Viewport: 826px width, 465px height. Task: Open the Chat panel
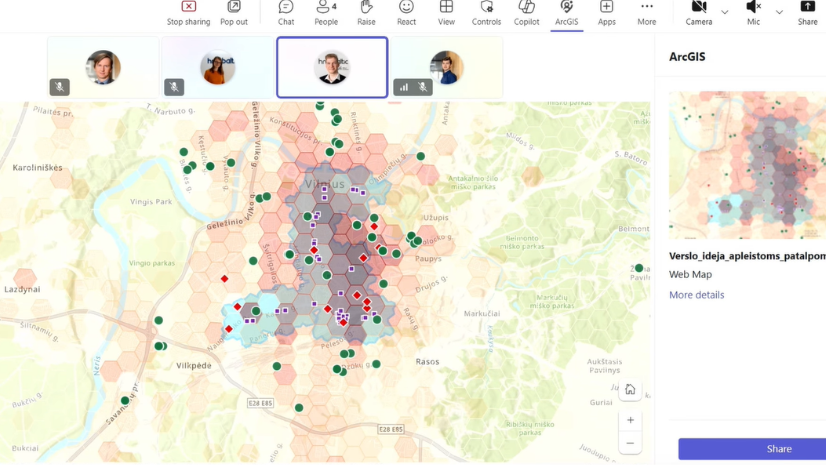tap(286, 13)
